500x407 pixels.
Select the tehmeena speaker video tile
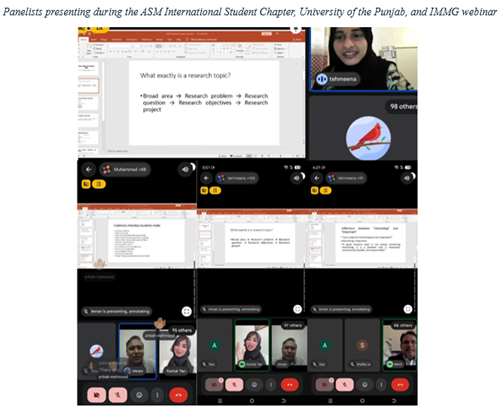pos(363,59)
